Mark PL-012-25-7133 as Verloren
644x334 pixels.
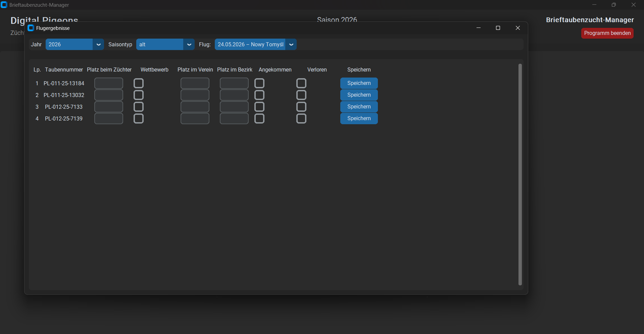tap(301, 107)
